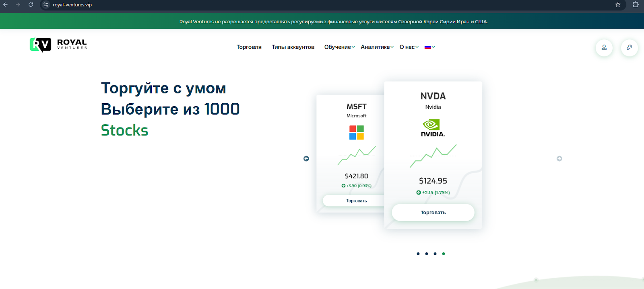Viewport: 644px width, 289px height.
Task: Click the Выберите из 1000 headline
Action: (x=170, y=109)
